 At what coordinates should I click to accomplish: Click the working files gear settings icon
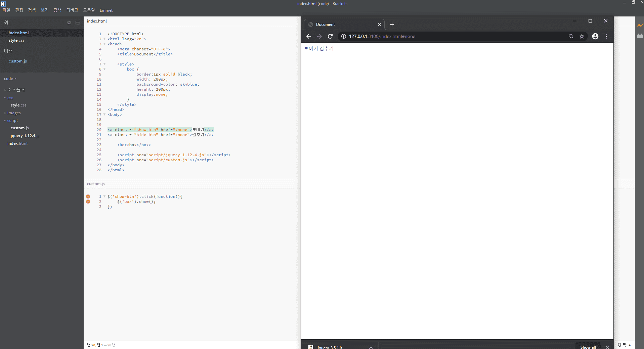(x=69, y=23)
